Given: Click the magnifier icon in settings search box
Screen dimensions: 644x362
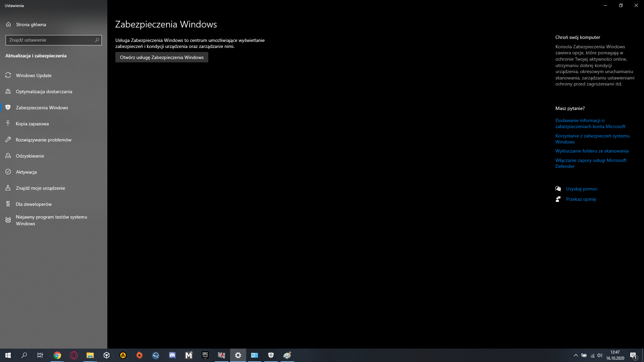Looking at the screenshot, I should pyautogui.click(x=97, y=40).
